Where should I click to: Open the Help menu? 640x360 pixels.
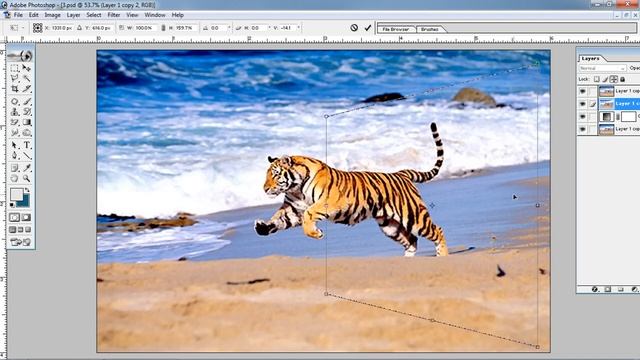pyautogui.click(x=178, y=15)
